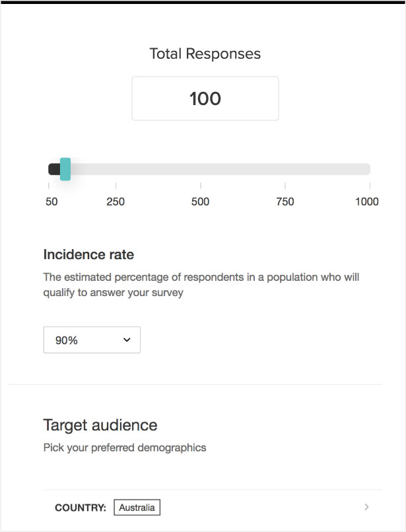The width and height of the screenshot is (406, 532).
Task: Click the Total Responses title
Action: click(x=205, y=54)
